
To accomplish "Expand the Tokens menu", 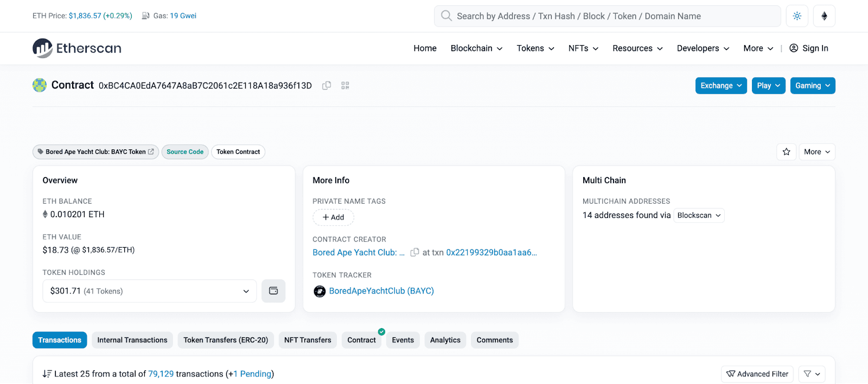I will (535, 48).
